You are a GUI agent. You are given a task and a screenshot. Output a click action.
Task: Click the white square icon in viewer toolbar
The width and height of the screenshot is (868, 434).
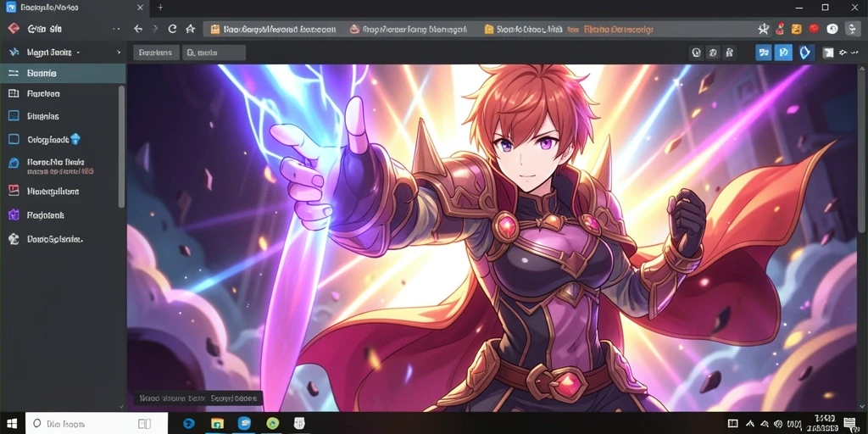tap(828, 53)
